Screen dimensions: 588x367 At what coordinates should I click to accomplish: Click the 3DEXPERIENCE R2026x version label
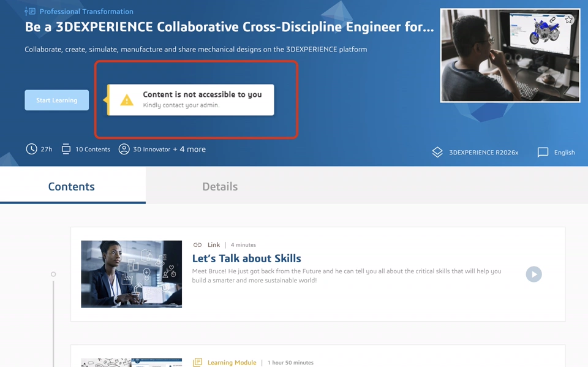click(484, 153)
